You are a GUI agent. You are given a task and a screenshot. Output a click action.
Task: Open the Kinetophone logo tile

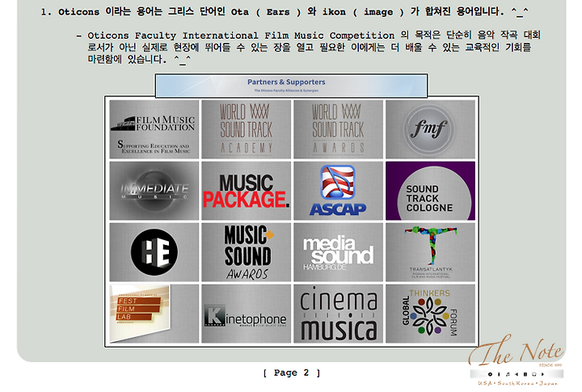pyautogui.click(x=246, y=314)
